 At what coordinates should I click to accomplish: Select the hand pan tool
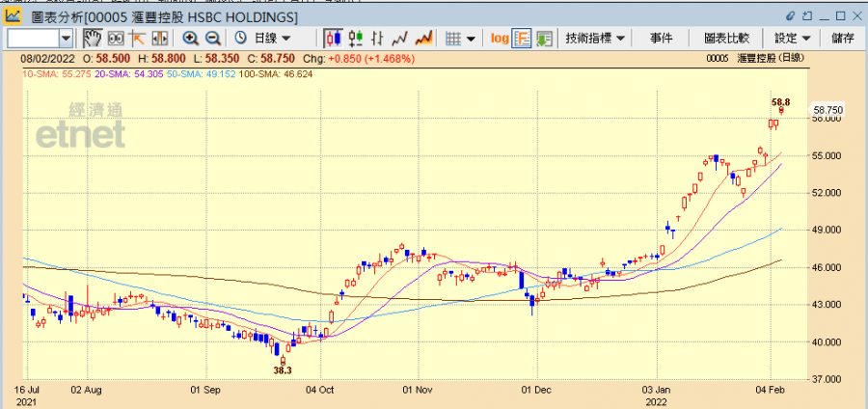[93, 39]
